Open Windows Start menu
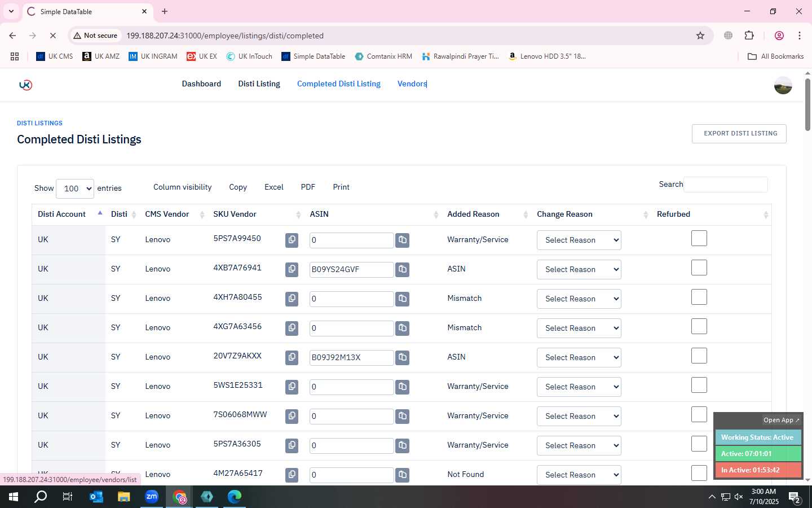This screenshot has height=508, width=812. point(14,497)
